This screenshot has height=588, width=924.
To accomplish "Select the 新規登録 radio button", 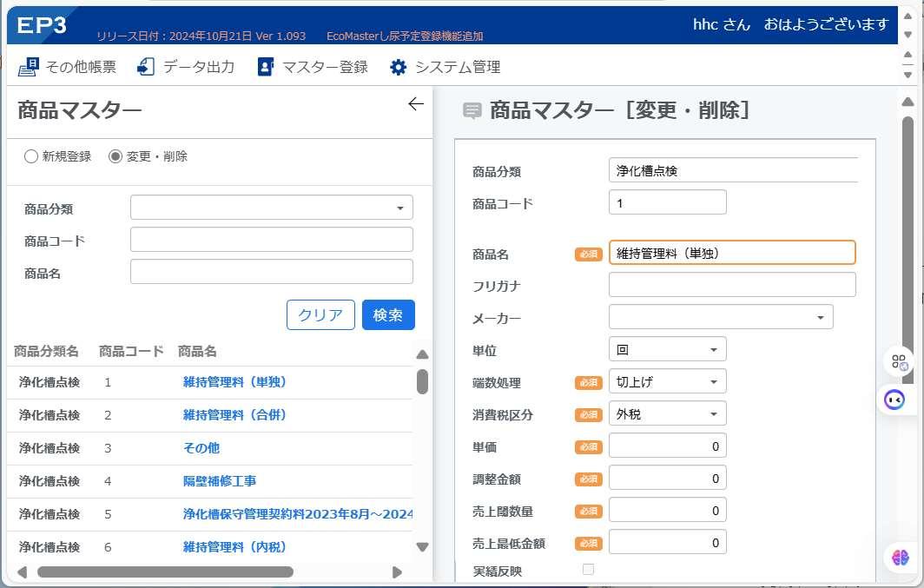I will [x=30, y=156].
